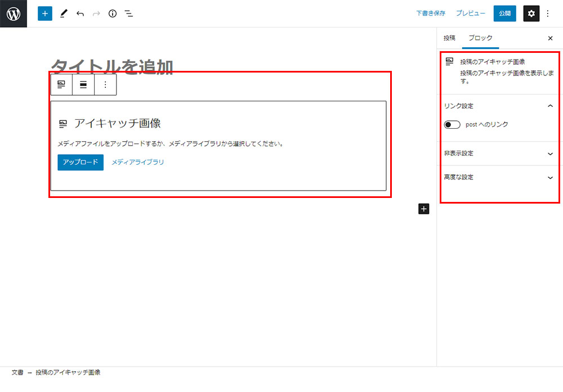Click the プレビュー preview link
The width and height of the screenshot is (563, 392).
pyautogui.click(x=471, y=13)
